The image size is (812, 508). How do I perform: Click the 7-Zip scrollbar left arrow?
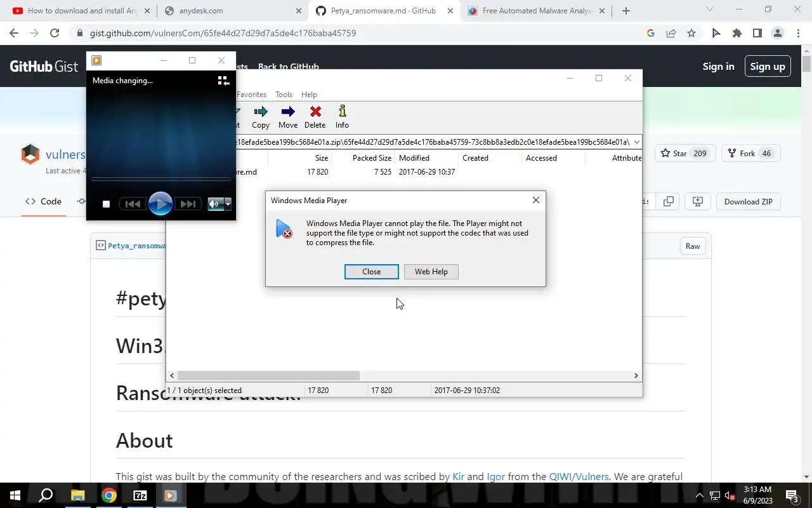click(x=172, y=376)
